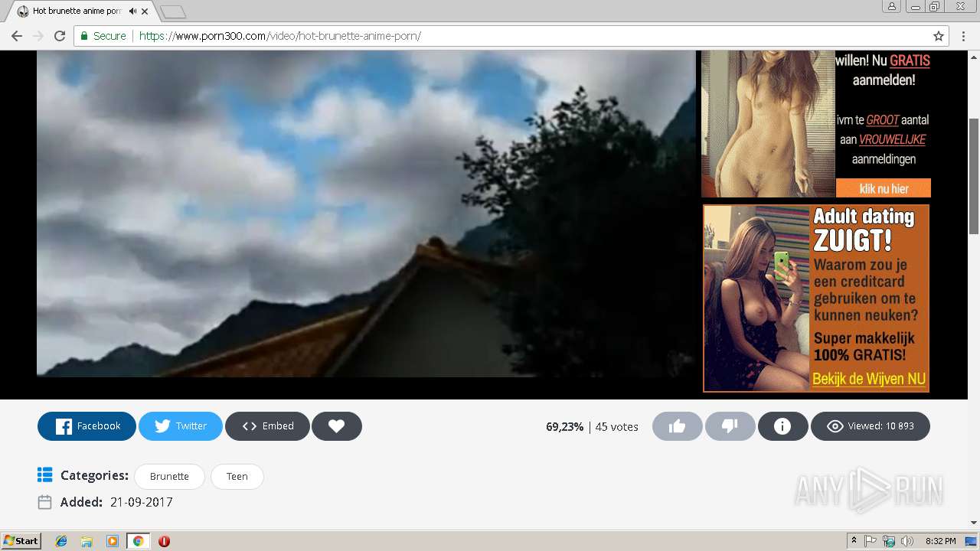
Task: Open the Embed code option
Action: 267,426
